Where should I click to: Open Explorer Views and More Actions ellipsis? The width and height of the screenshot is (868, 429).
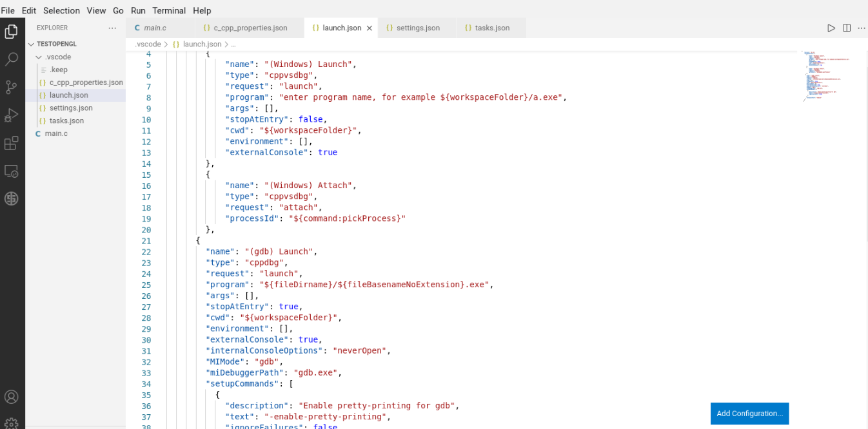[x=113, y=28]
